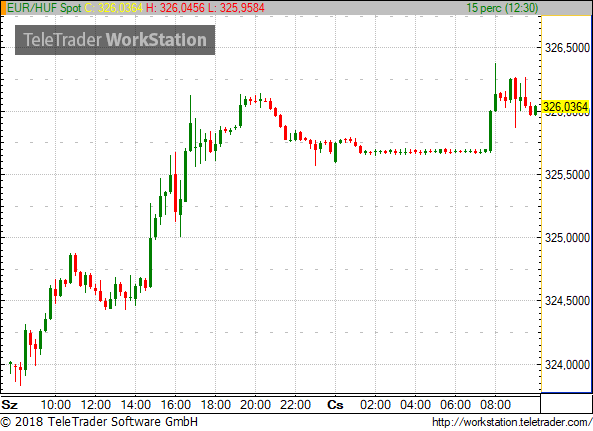Screen dimensions: 593x431
Task: Click the 324,5000 price axis label
Action: pyautogui.click(x=567, y=301)
